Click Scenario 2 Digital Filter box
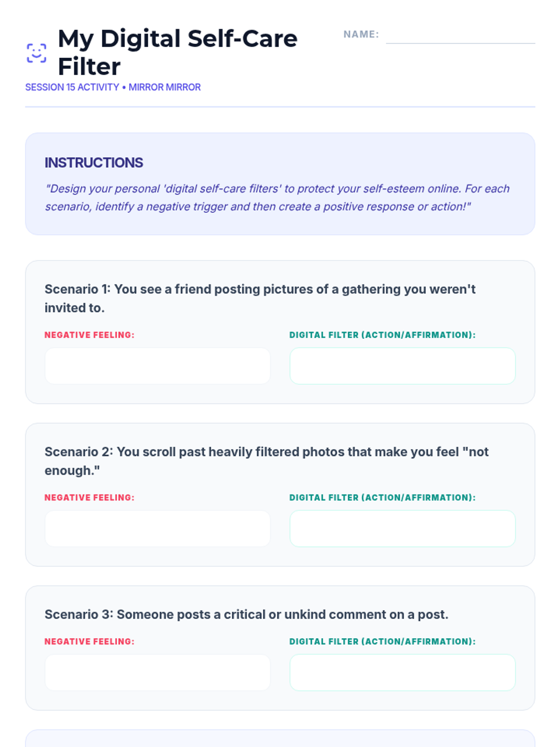The image size is (560, 747). coord(402,529)
